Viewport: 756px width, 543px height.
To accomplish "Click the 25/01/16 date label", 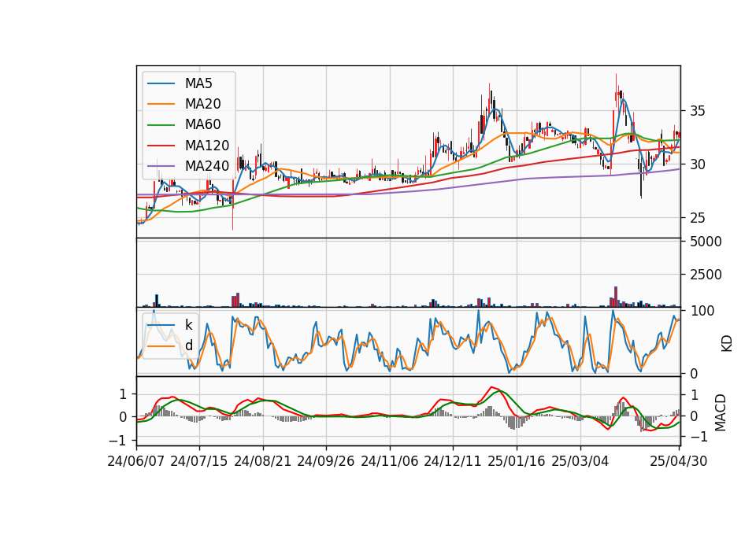I will pyautogui.click(x=517, y=462).
